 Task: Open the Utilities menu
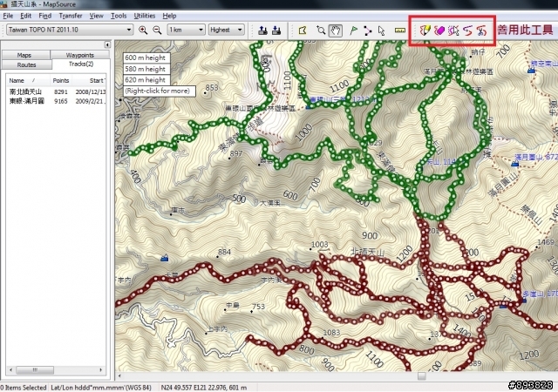pyautogui.click(x=145, y=16)
